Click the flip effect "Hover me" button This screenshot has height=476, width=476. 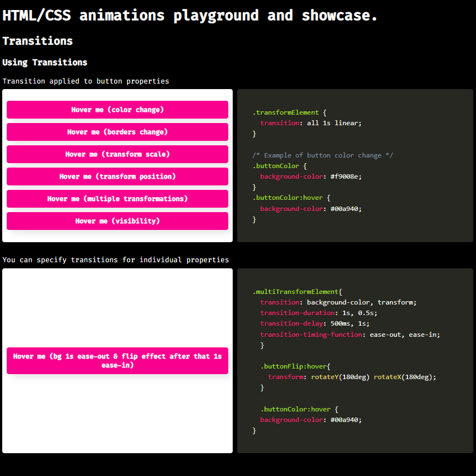[117, 361]
